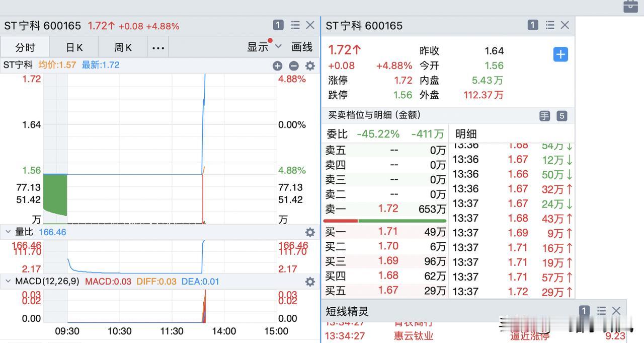Click the 手 unit icon above the order book

tap(544, 115)
